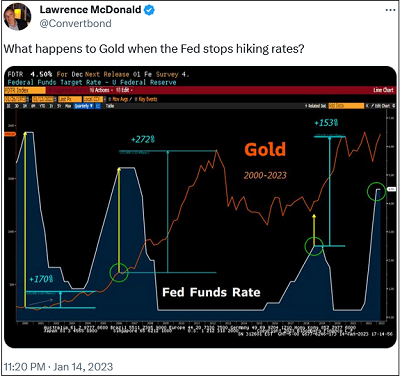
Task: Toggle the Key Events checkbox
Action: (x=136, y=99)
